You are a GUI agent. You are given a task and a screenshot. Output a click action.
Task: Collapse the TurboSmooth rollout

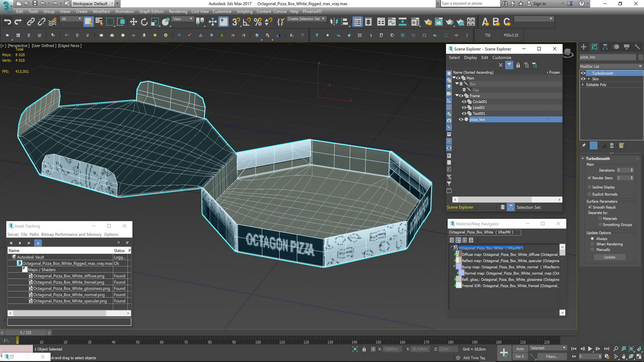(x=583, y=159)
